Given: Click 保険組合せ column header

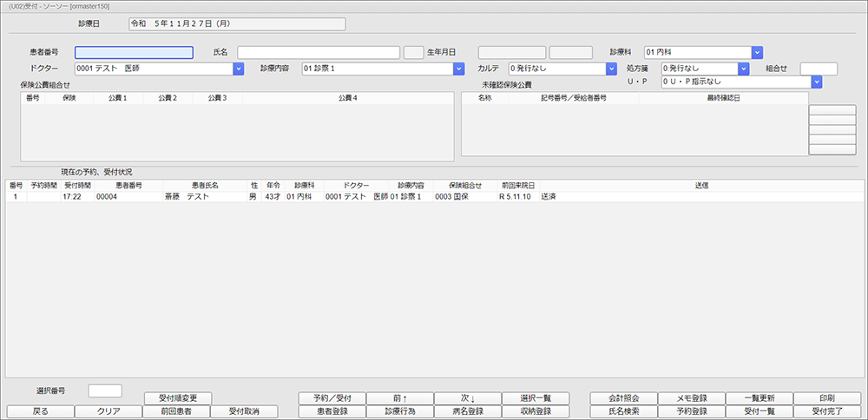Looking at the screenshot, I should [x=465, y=186].
